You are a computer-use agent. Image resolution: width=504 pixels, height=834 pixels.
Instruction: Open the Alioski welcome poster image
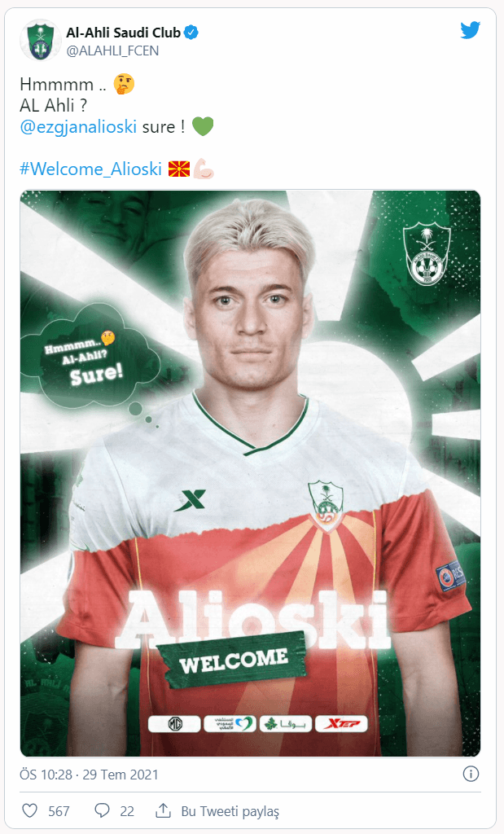click(x=251, y=473)
